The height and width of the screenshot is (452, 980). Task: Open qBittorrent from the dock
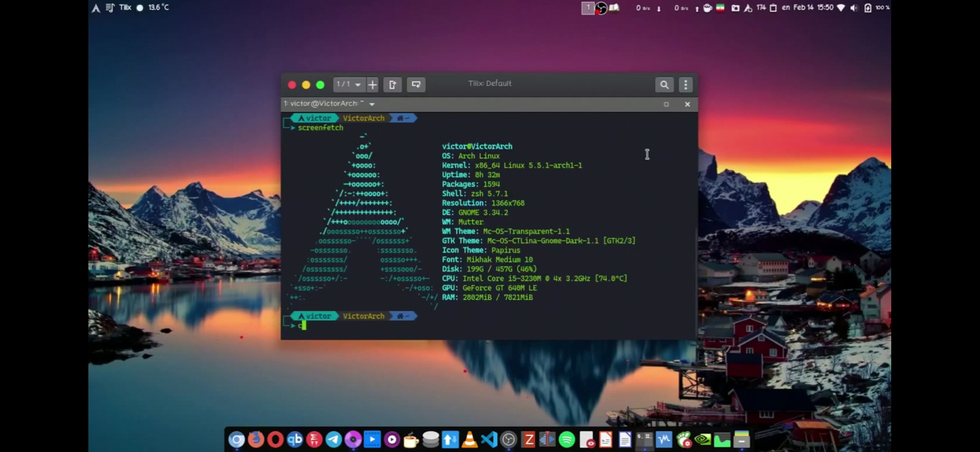[295, 440]
